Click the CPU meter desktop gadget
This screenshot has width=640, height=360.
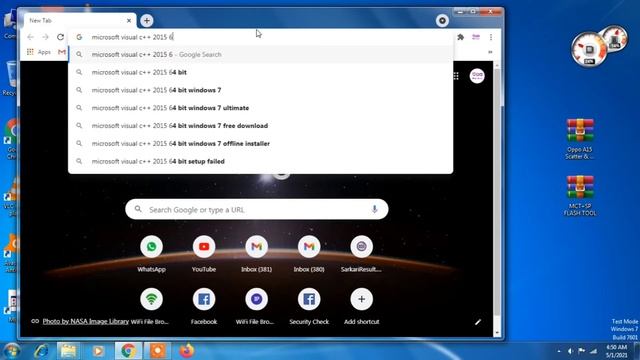point(589,50)
